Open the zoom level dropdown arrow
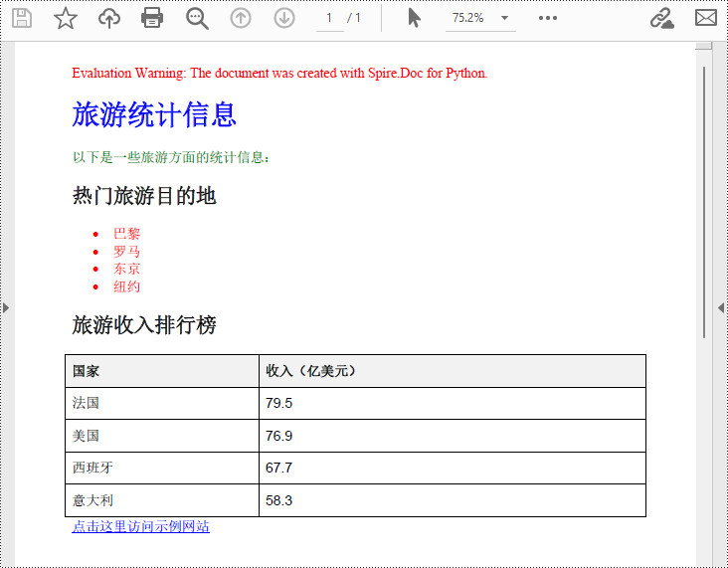 click(504, 18)
